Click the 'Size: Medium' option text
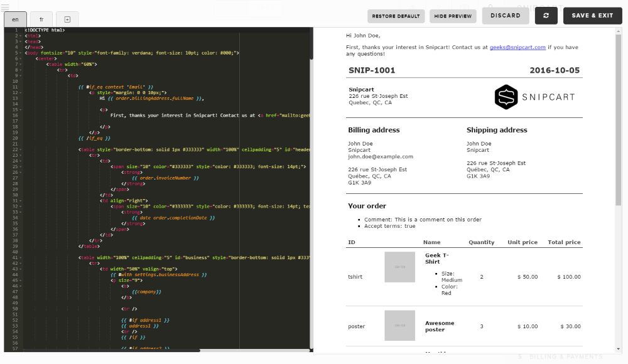This screenshot has height=364, width=628. pyautogui.click(x=452, y=277)
